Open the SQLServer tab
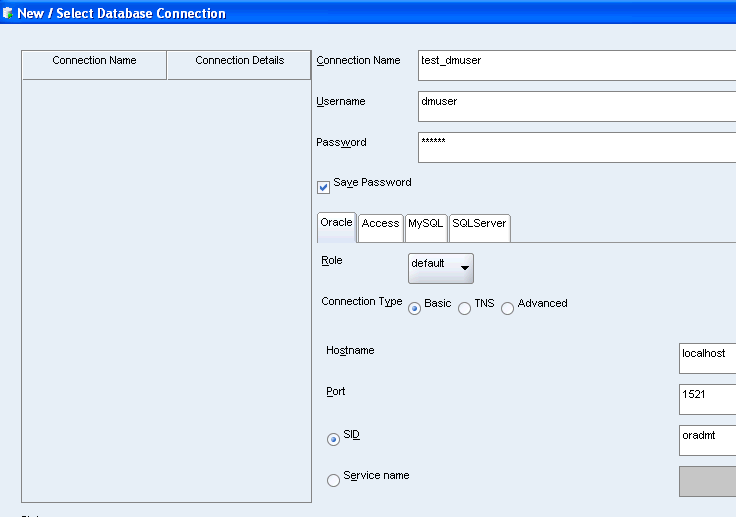 click(x=479, y=225)
